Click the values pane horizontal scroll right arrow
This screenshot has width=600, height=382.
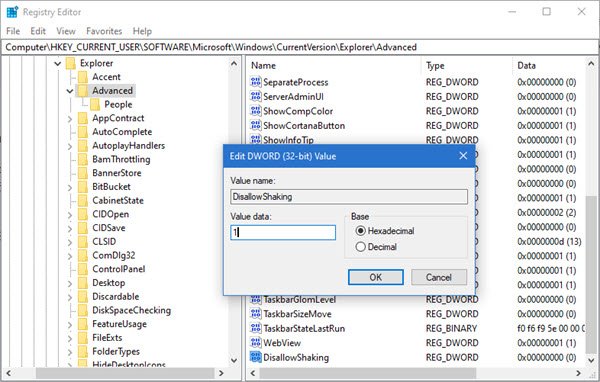click(578, 373)
